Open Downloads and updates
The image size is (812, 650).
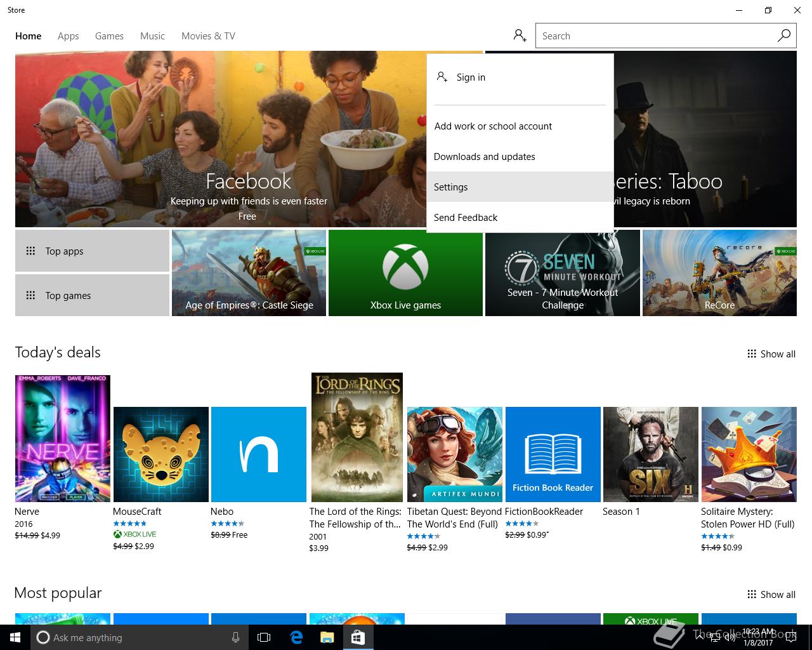point(520,157)
